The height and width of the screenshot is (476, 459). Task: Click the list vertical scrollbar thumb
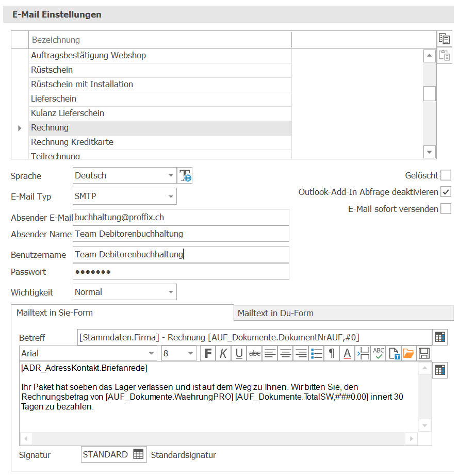[x=429, y=93]
